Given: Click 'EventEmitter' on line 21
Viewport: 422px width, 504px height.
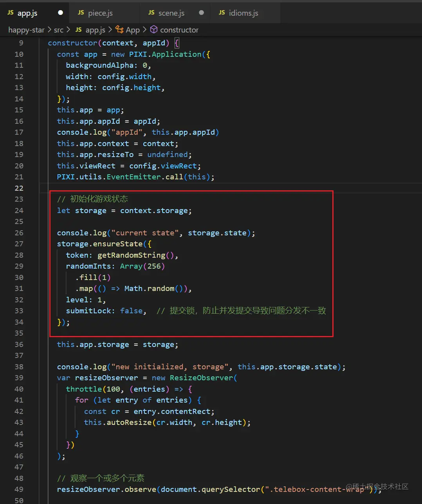Looking at the screenshot, I should [133, 177].
